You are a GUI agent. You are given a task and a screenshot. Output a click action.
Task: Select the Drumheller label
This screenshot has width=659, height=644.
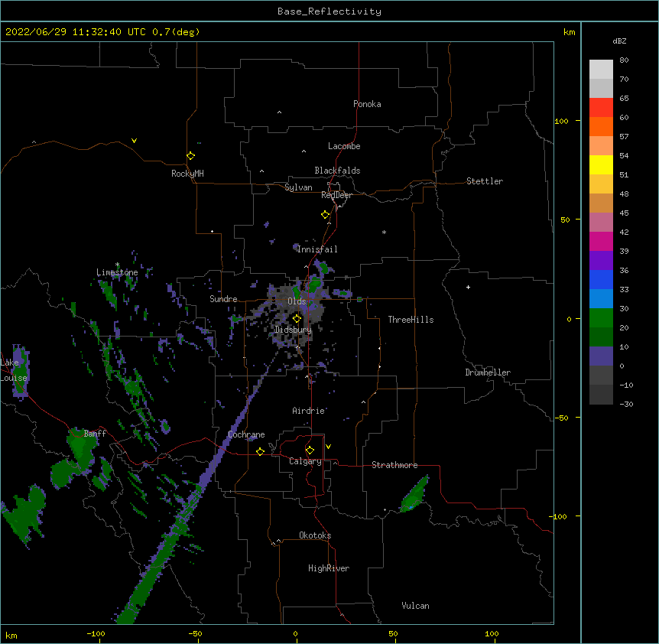[x=488, y=372]
